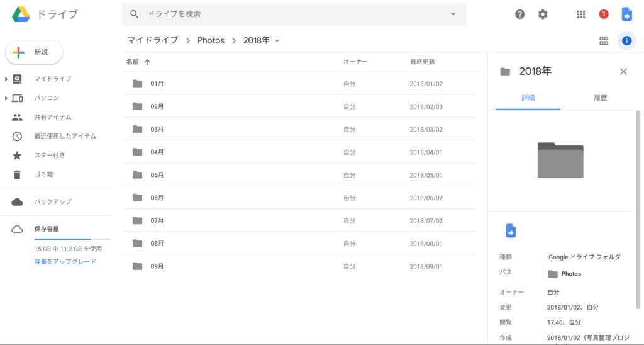Select the 詳細 tab
This screenshot has height=345, width=644.
528,98
